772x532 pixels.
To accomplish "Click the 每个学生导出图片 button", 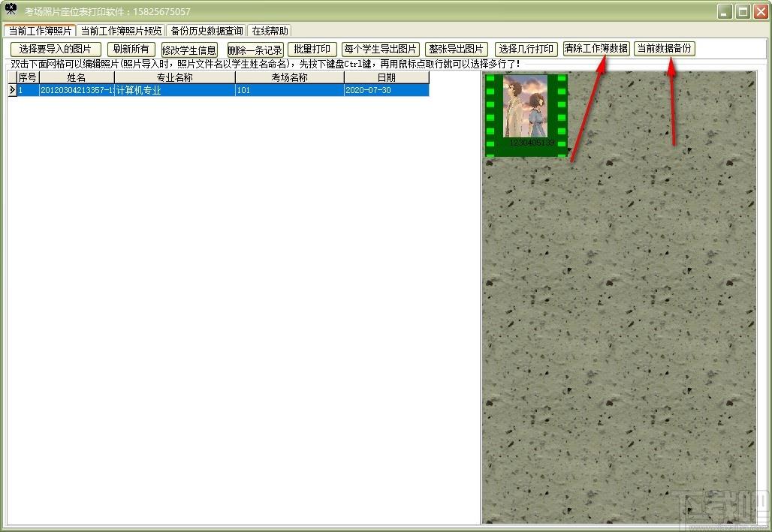I will click(x=380, y=50).
